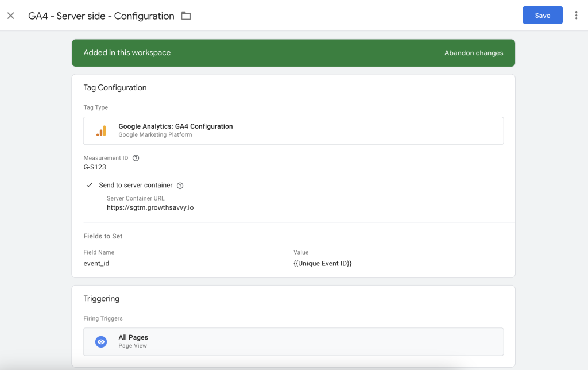Screen dimensions: 588x370
Task: Click the All Pages trigger eye icon
Action: tap(101, 342)
